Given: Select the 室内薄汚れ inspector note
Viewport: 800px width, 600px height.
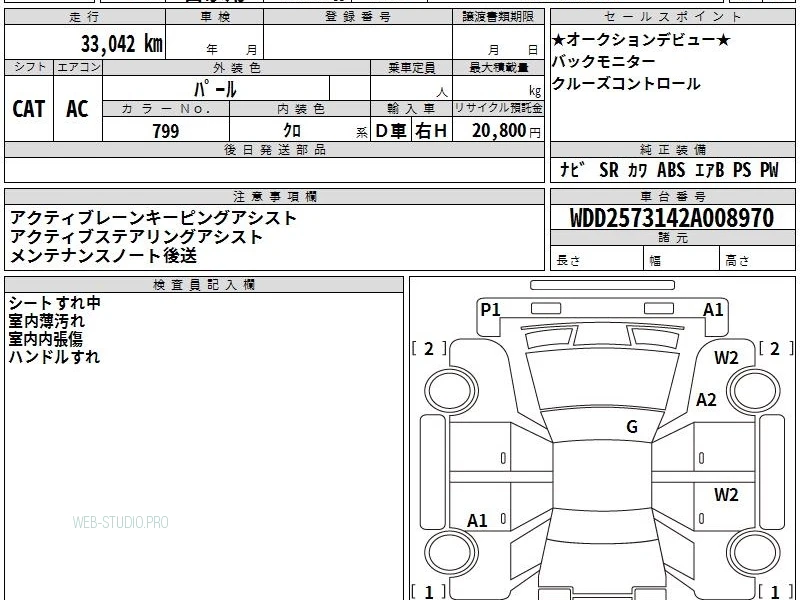Looking at the screenshot, I should pos(46,321).
